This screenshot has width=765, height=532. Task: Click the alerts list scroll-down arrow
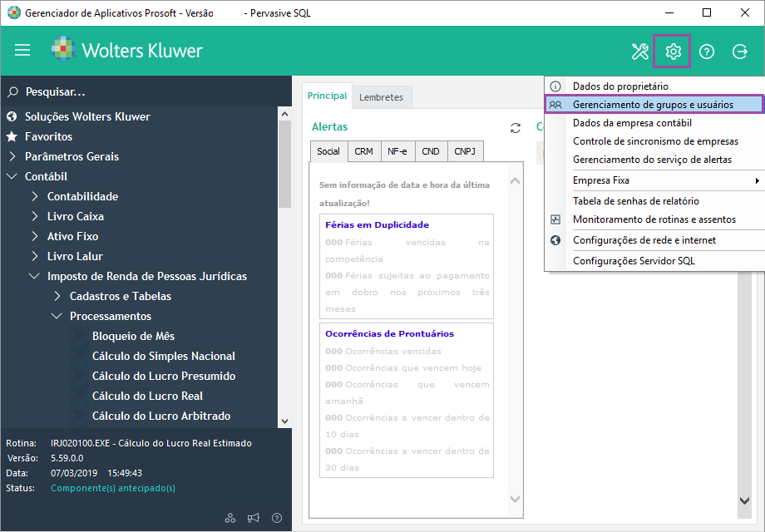[516, 499]
